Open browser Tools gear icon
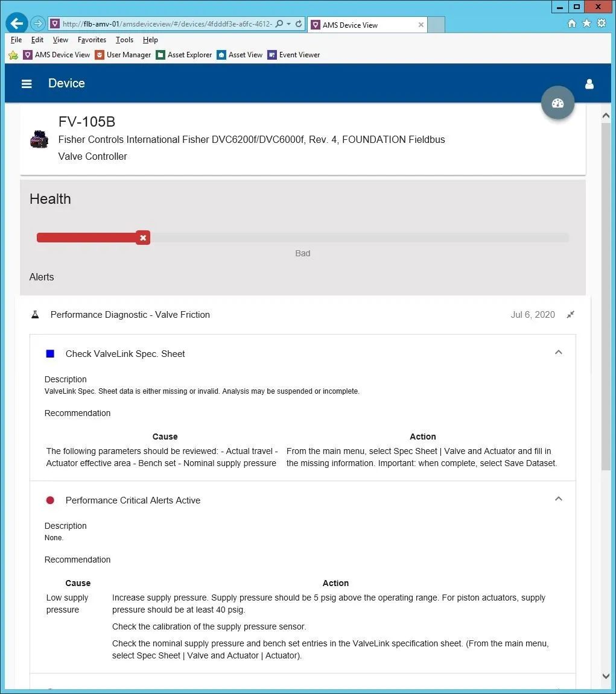Image resolution: width=616 pixels, height=694 pixels. [x=602, y=23]
